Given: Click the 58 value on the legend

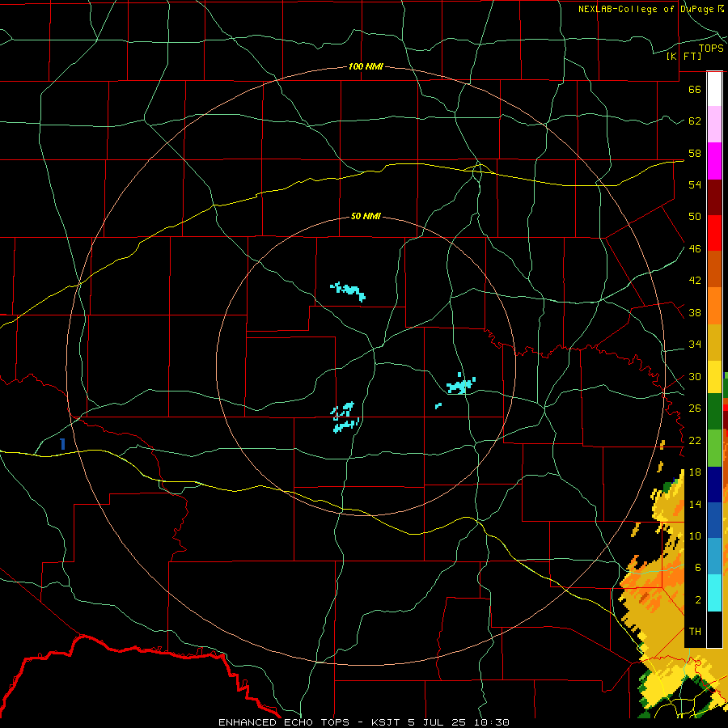Looking at the screenshot, I should pos(695,153).
